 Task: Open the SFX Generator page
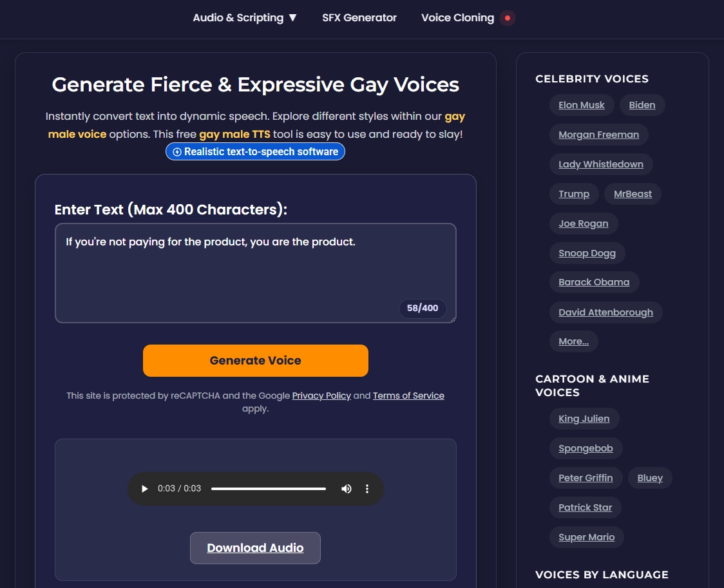[359, 17]
